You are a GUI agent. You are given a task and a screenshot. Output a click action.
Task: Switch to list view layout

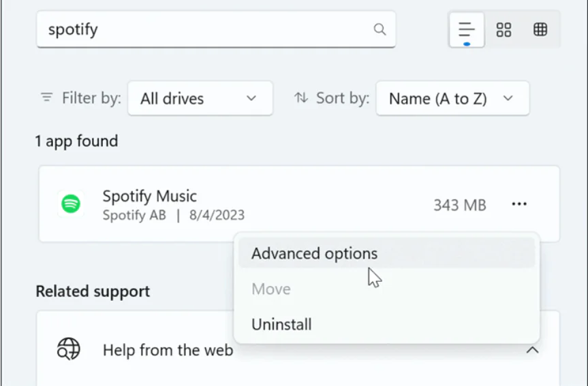[x=466, y=30]
